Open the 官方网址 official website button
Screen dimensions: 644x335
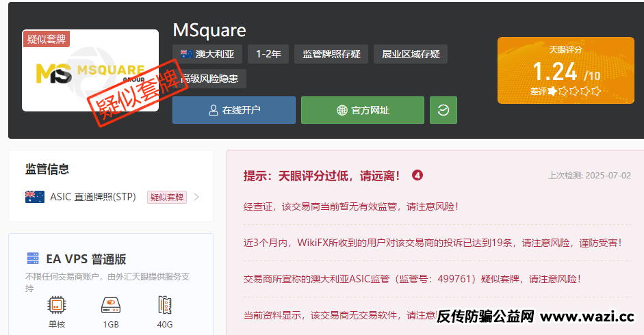(362, 110)
